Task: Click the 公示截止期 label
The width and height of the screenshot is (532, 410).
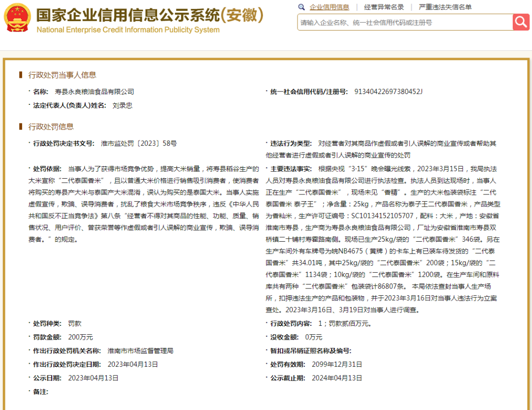Action: click(287, 378)
